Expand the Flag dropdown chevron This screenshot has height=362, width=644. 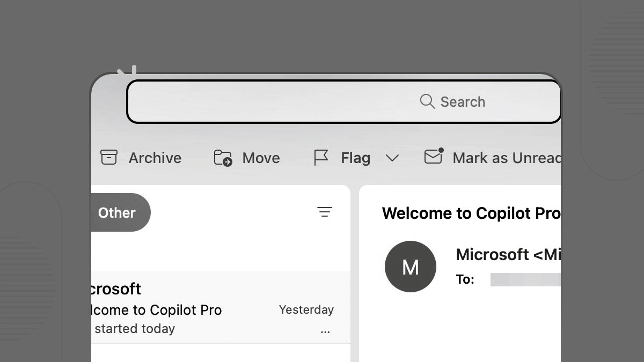392,158
